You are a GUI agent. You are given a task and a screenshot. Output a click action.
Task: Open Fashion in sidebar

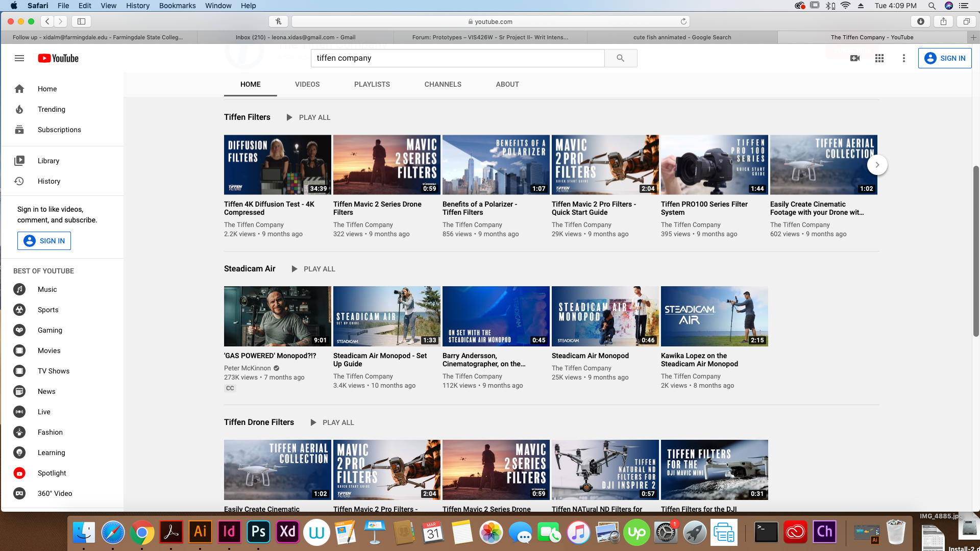click(x=62, y=432)
